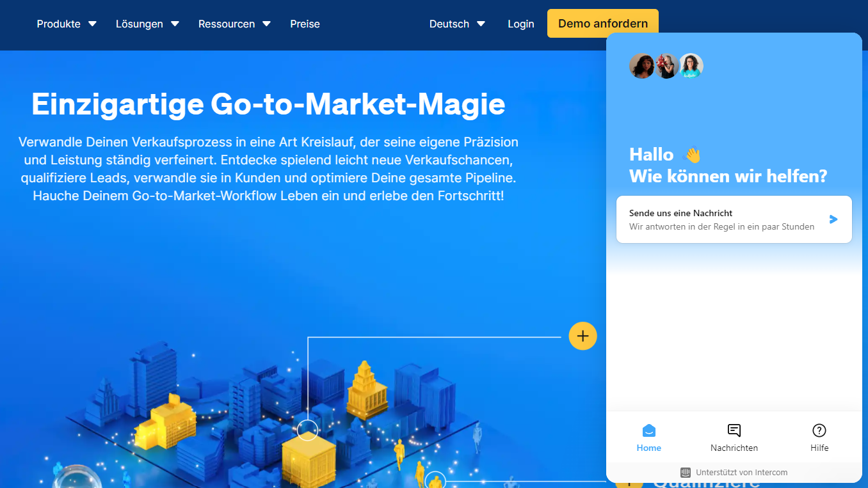Click the first team avatar photo

pos(641,66)
